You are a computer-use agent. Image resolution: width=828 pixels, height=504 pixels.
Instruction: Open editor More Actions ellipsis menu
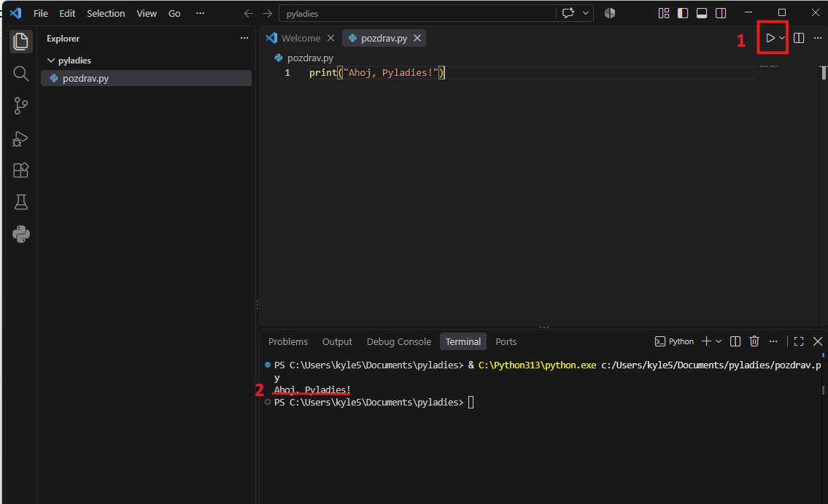818,38
